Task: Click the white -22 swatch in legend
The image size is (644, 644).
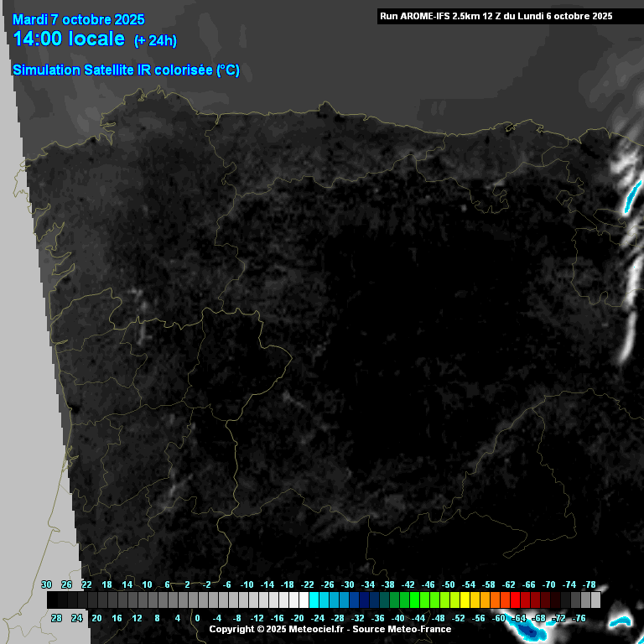Action: (x=304, y=600)
